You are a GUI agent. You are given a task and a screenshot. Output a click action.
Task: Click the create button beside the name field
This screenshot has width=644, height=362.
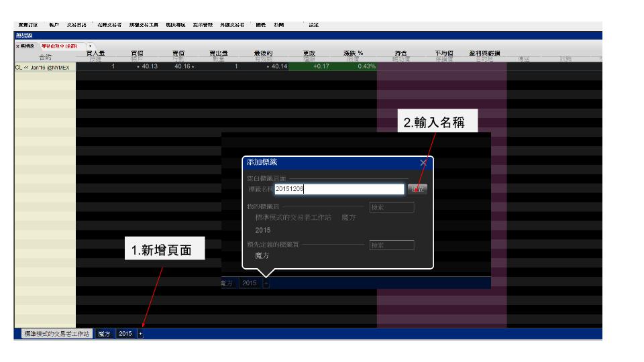(418, 189)
